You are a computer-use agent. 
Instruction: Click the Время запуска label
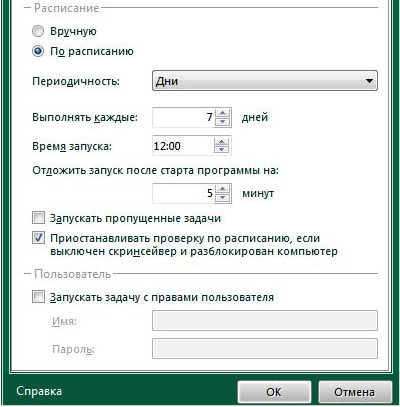tap(72, 146)
